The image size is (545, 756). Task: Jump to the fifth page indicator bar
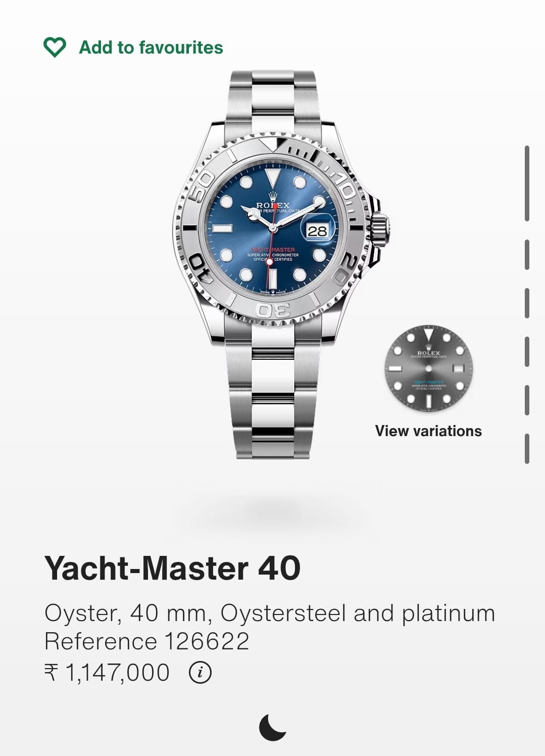coord(527,400)
